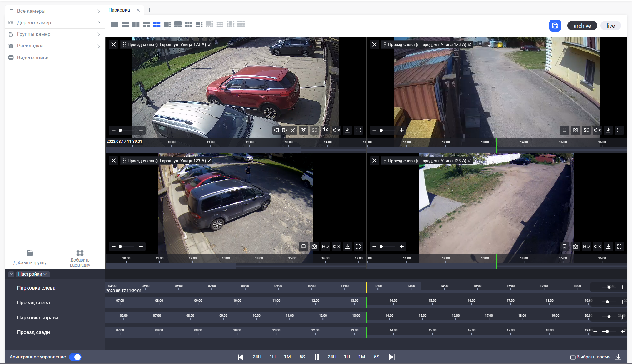The width and height of the screenshot is (632, 364).
Task: Click zoom slider handle on Парковка слева timeline
Action: (609, 287)
